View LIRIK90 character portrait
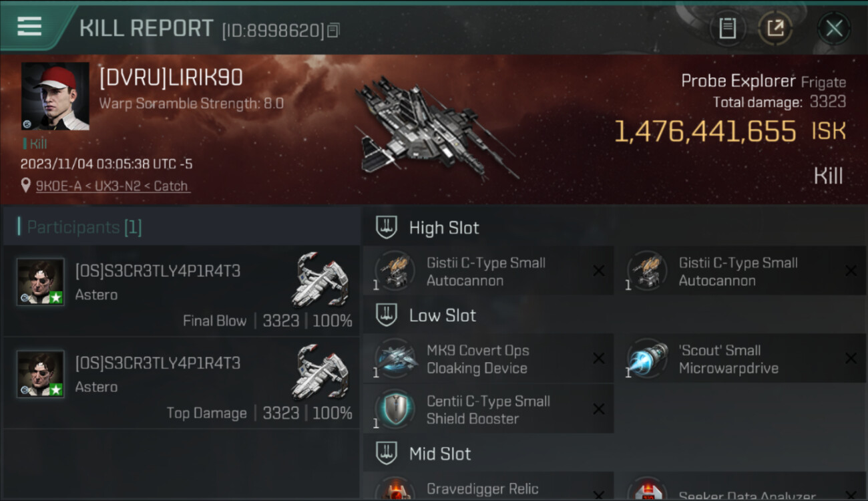Screen dimensions: 868x501 coord(55,96)
